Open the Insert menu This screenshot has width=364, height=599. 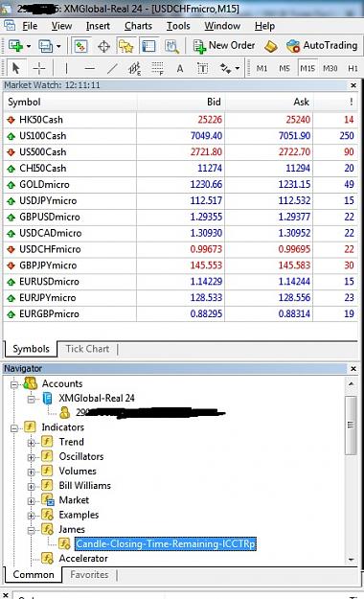98,26
